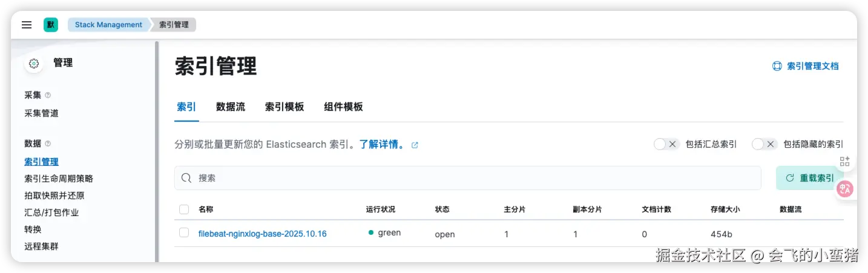Image resolution: width=868 pixels, height=273 pixels.
Task: Click the help icon beside 数据
Action: tap(48, 143)
